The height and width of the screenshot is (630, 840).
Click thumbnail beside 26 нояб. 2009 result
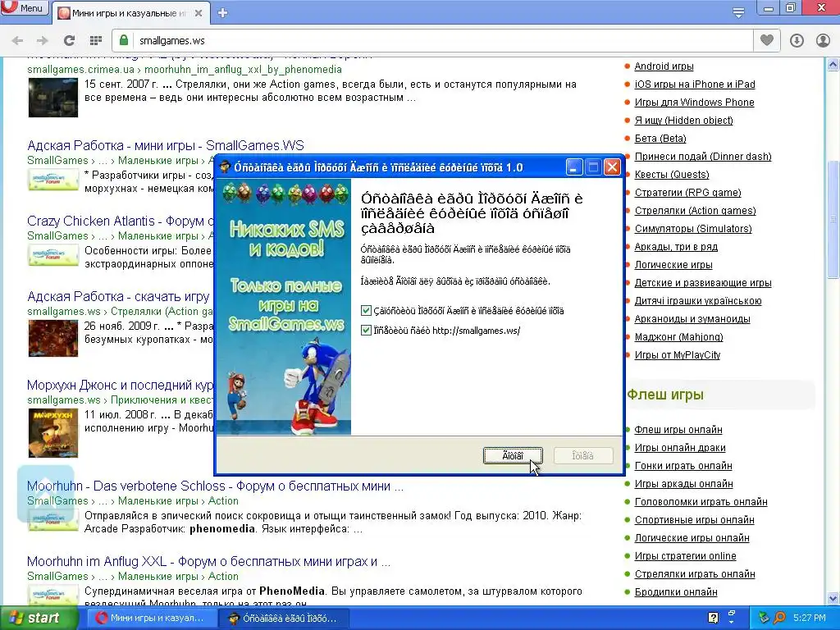(53, 339)
